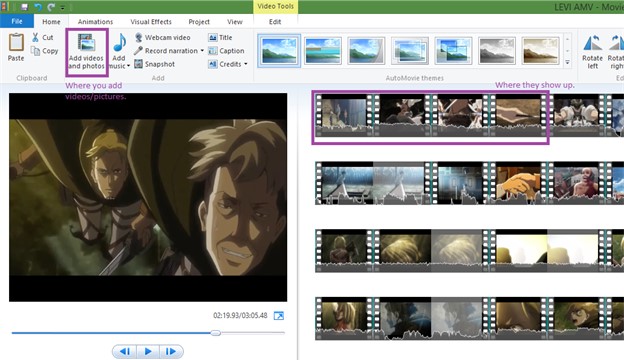
Task: Switch to the Project tab
Action: tap(199, 22)
